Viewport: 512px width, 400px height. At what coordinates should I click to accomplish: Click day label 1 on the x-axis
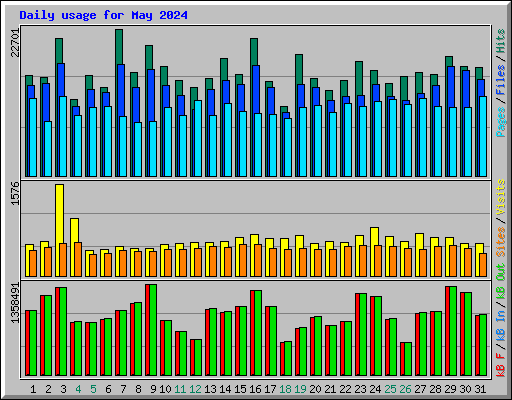point(33,389)
